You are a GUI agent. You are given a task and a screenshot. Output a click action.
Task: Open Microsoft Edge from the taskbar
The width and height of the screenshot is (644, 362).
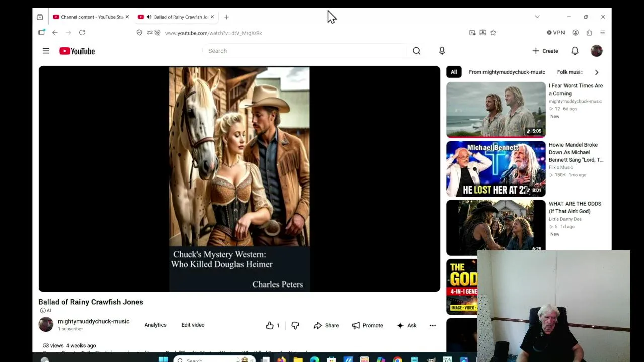pyautogui.click(x=314, y=359)
